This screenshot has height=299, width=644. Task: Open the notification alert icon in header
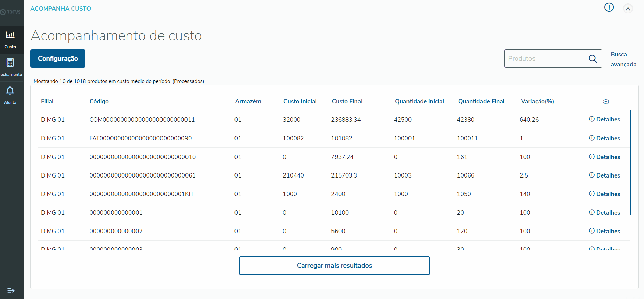[609, 7]
